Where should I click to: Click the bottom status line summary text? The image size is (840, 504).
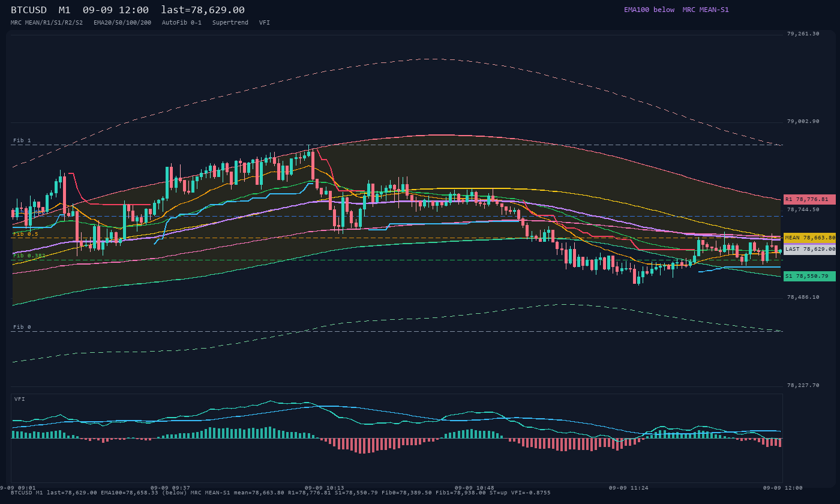[x=280, y=493]
